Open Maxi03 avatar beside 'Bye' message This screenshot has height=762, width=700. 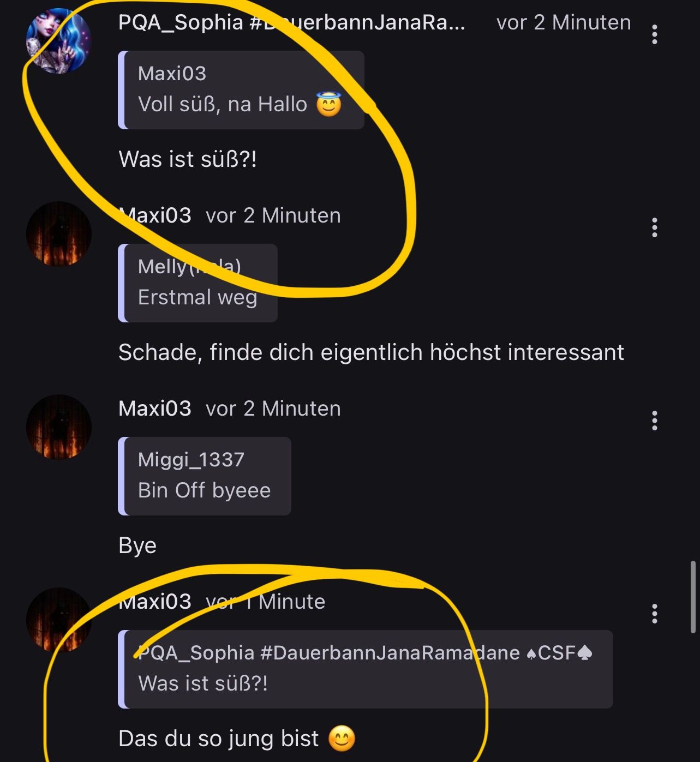coord(59,427)
